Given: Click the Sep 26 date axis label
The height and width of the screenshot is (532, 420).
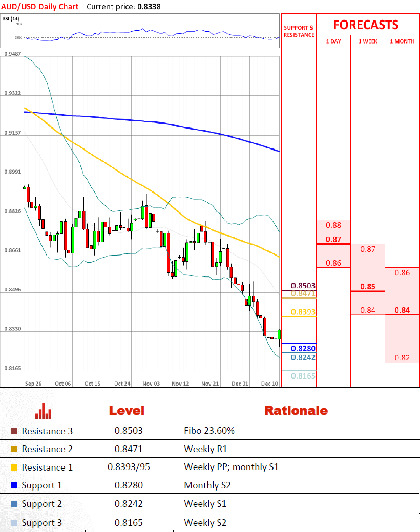Looking at the screenshot, I should tap(33, 384).
